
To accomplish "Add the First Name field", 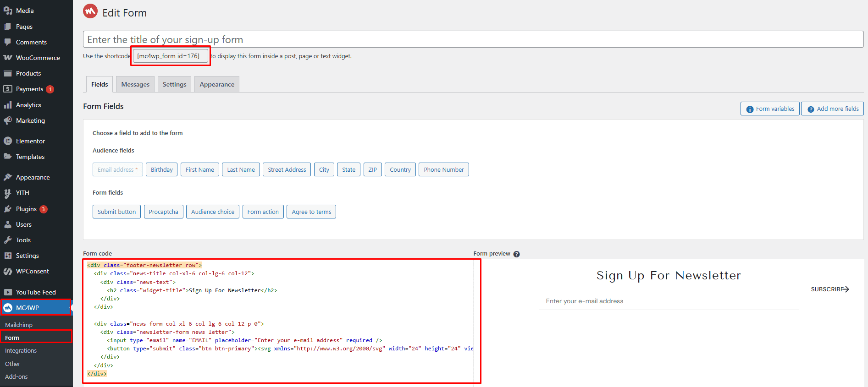I will pos(200,169).
